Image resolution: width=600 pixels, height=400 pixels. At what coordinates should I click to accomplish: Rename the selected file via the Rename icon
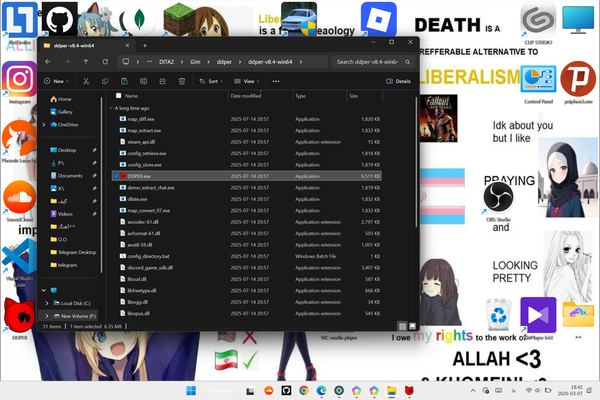coord(143,81)
